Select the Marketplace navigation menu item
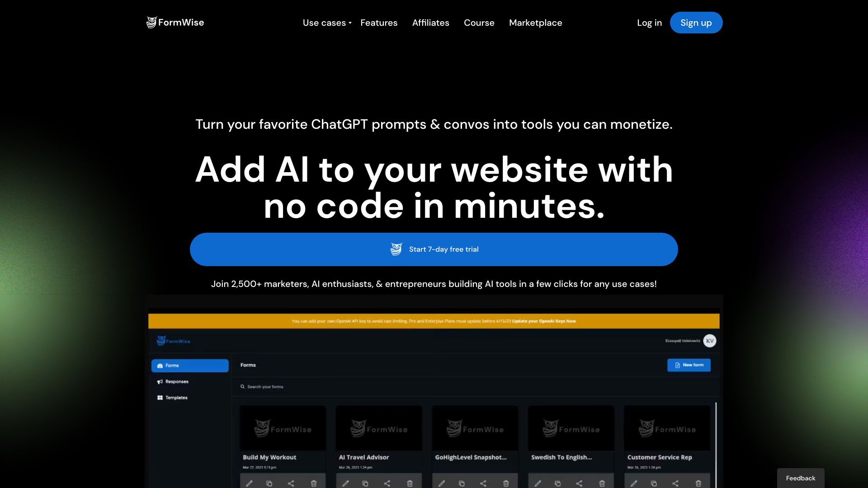The width and height of the screenshot is (868, 488). (x=535, y=23)
